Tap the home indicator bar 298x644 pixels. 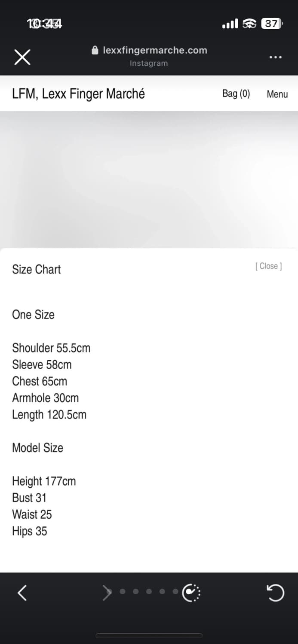tap(149, 635)
